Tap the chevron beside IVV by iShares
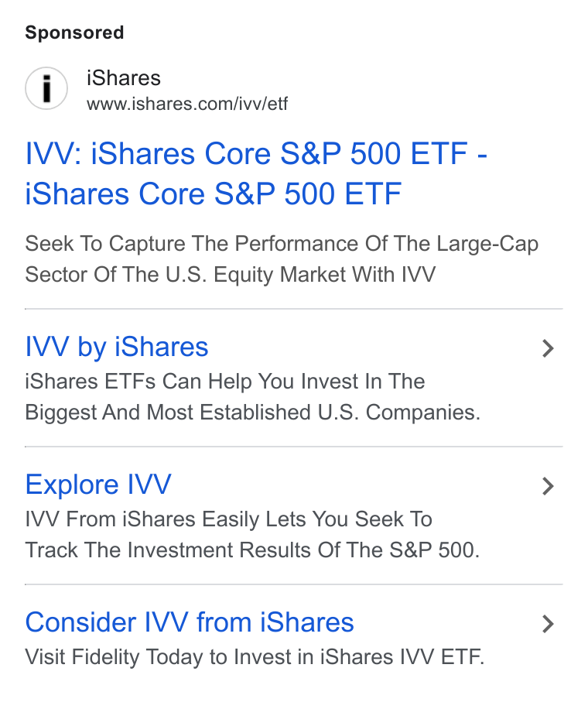The width and height of the screenshot is (588, 709). tap(548, 348)
